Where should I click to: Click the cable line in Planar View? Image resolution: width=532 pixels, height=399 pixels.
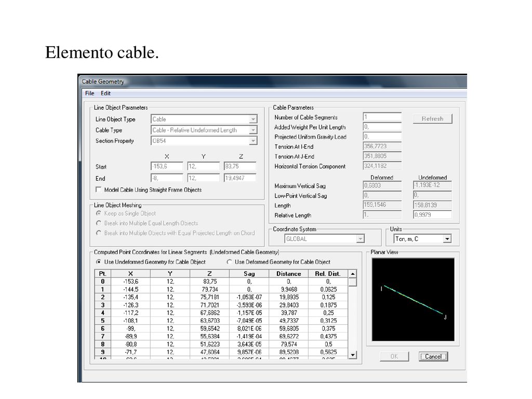pyautogui.click(x=413, y=300)
